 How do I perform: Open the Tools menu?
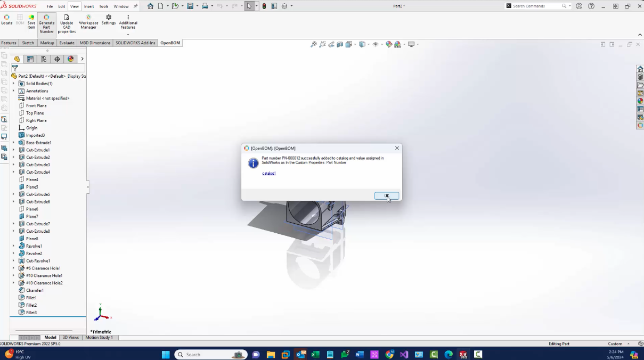pyautogui.click(x=103, y=6)
